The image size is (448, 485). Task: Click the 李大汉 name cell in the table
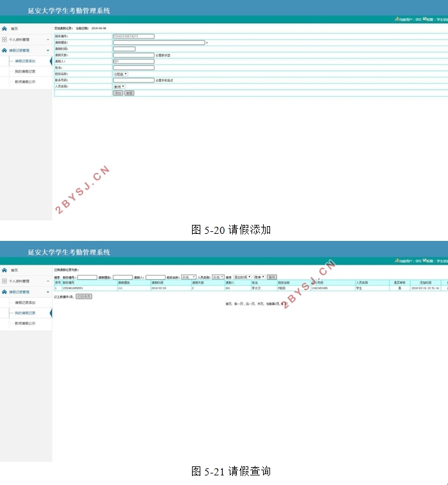[x=264, y=288]
